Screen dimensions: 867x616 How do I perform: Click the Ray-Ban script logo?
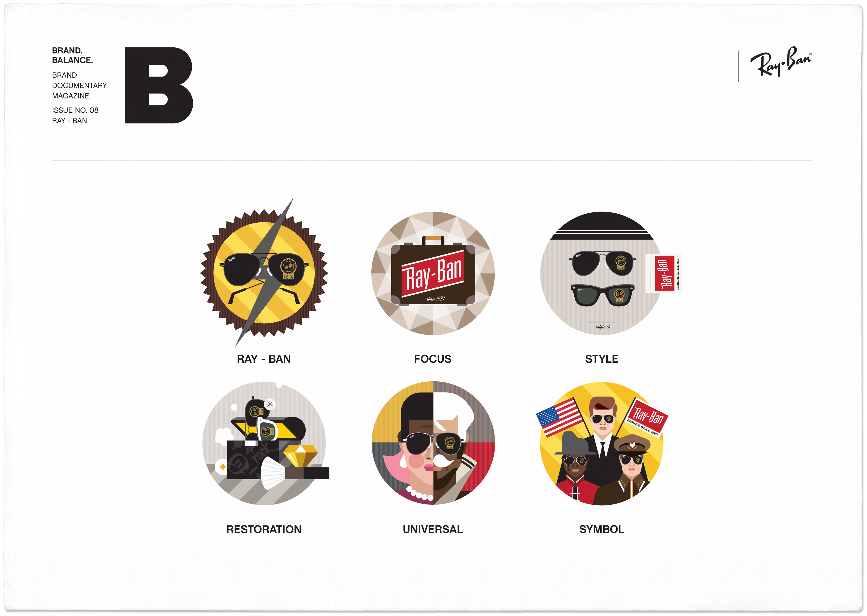point(781,61)
